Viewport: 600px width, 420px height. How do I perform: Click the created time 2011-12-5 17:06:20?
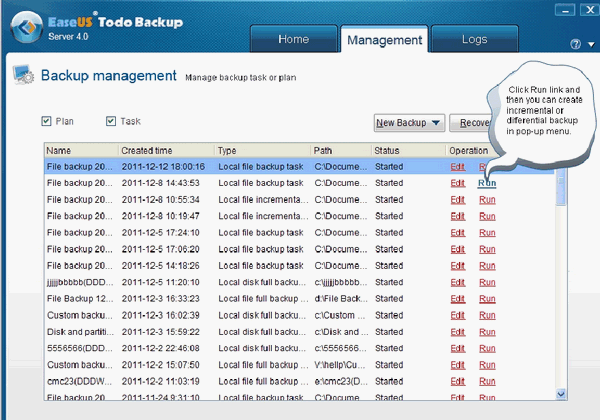(x=160, y=249)
